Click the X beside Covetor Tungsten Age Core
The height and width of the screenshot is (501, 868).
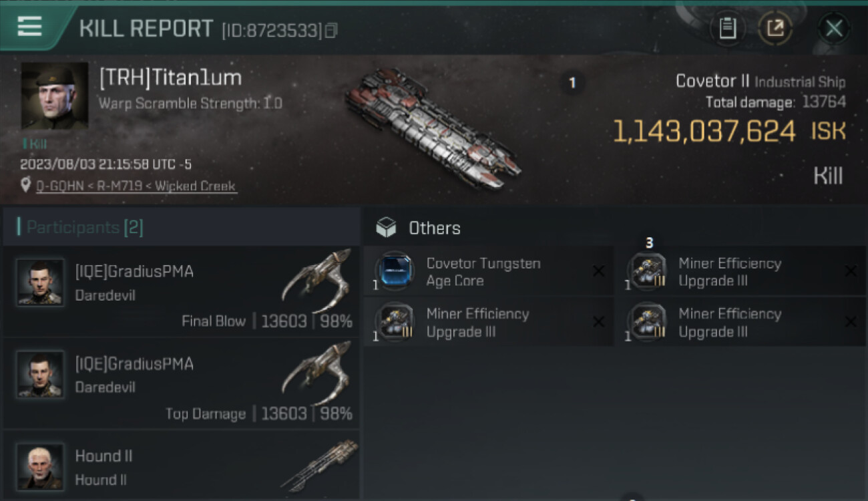coord(598,271)
